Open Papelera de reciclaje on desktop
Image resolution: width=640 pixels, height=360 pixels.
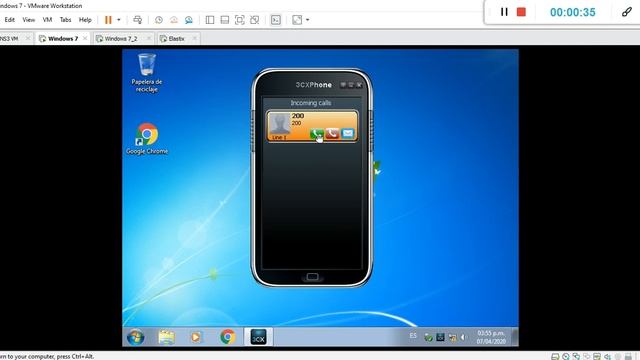147,73
